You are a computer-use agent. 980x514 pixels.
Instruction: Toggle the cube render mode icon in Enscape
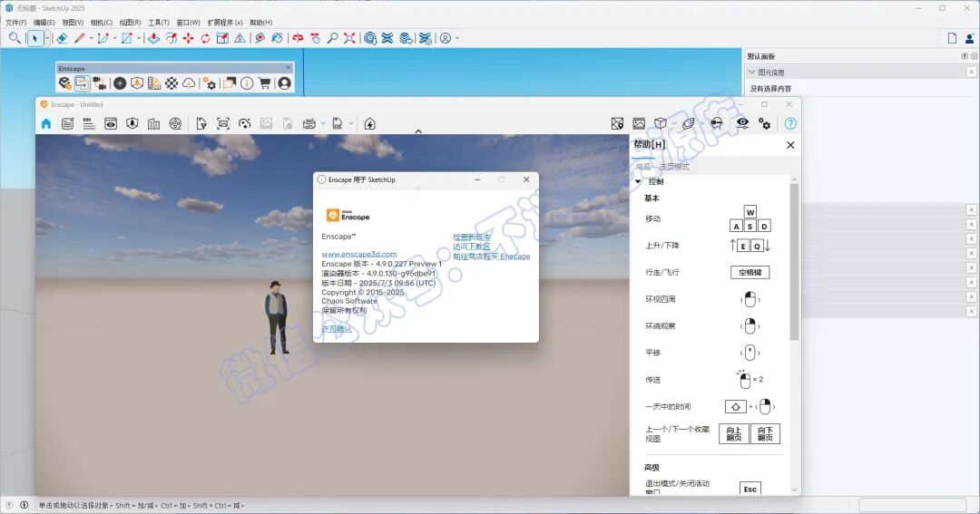click(661, 123)
